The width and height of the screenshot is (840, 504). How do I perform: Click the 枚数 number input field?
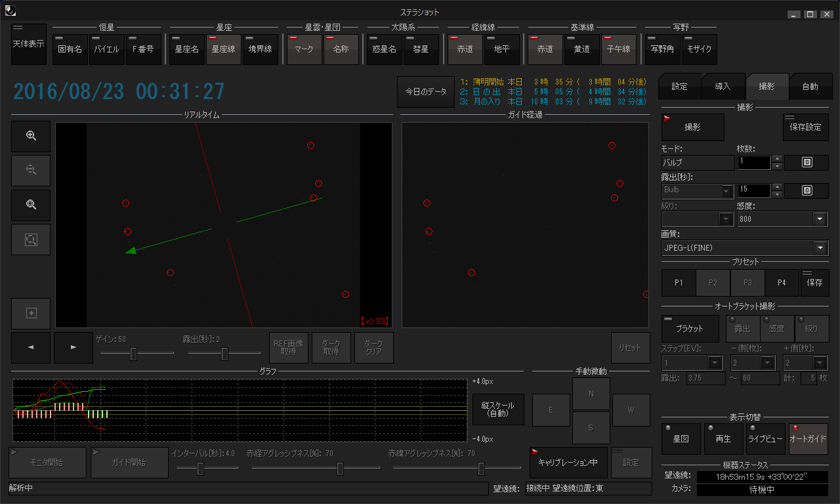[753, 163]
